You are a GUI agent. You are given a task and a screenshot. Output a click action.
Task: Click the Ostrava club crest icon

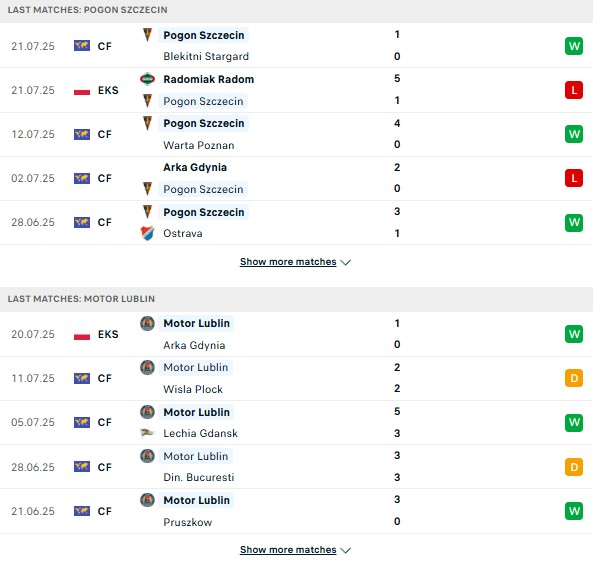point(147,233)
